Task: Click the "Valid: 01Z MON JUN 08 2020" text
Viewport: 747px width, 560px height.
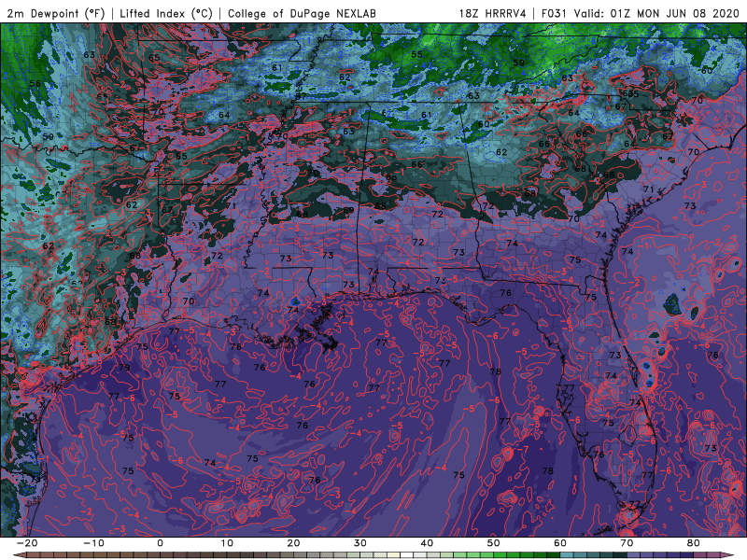Action: click(657, 13)
